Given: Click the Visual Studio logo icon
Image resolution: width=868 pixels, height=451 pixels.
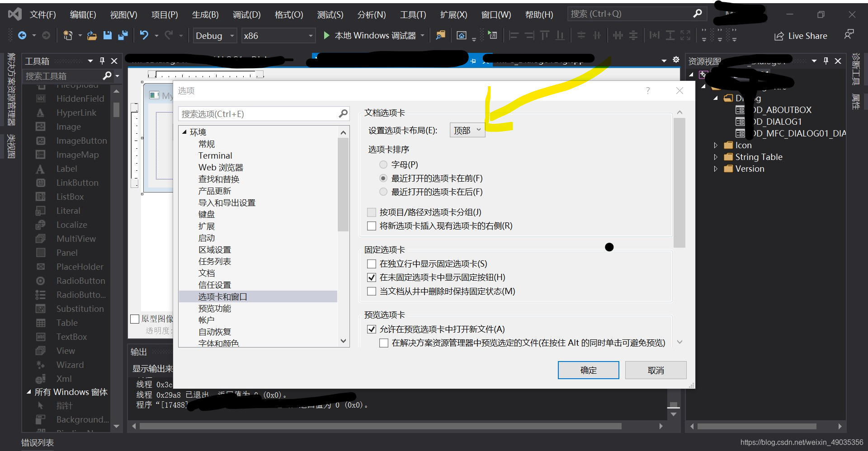Looking at the screenshot, I should 14,14.
